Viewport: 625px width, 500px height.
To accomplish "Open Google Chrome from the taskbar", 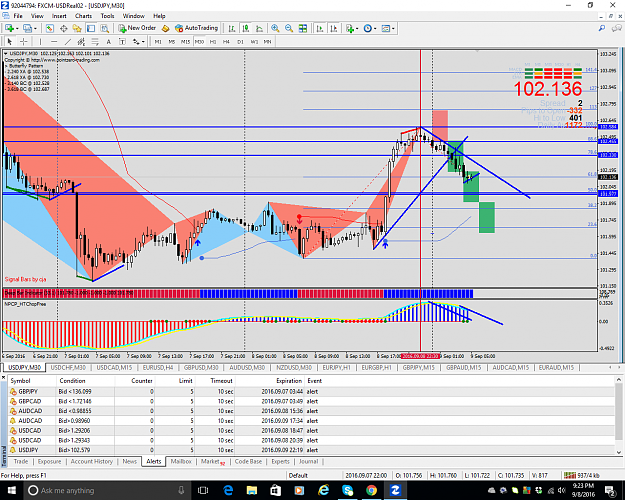I will click(371, 490).
